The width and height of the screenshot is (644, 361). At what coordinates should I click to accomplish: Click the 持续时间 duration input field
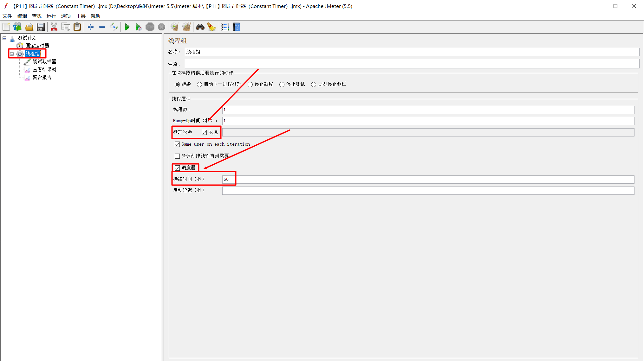coord(428,180)
